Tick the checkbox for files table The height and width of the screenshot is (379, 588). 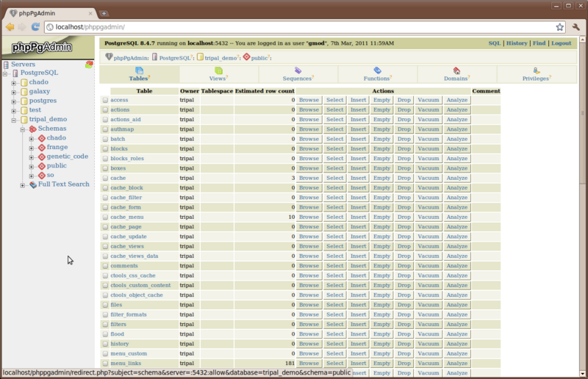[105, 305]
